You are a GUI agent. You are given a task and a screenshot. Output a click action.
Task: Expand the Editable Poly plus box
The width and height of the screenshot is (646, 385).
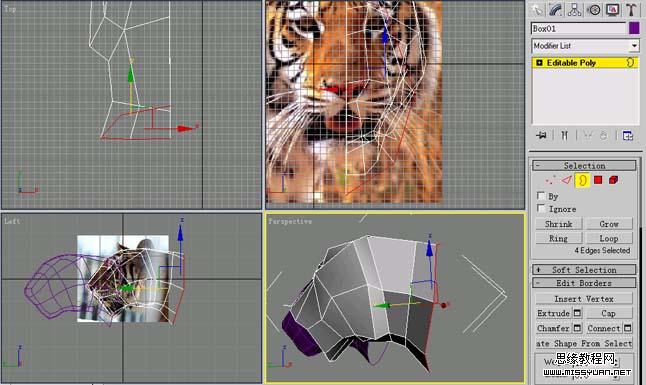[539, 63]
